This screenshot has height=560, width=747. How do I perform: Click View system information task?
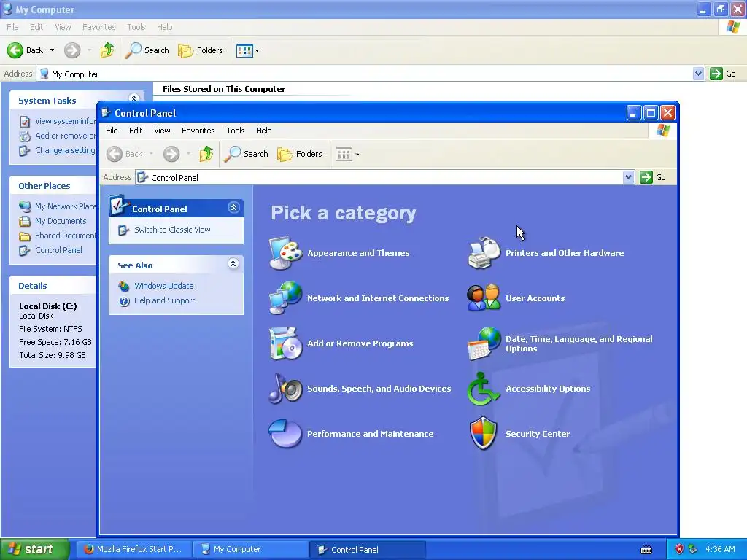(x=66, y=121)
